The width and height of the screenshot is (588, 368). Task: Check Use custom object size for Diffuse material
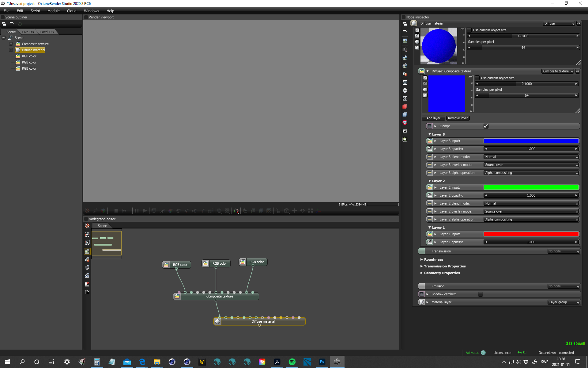(x=469, y=30)
